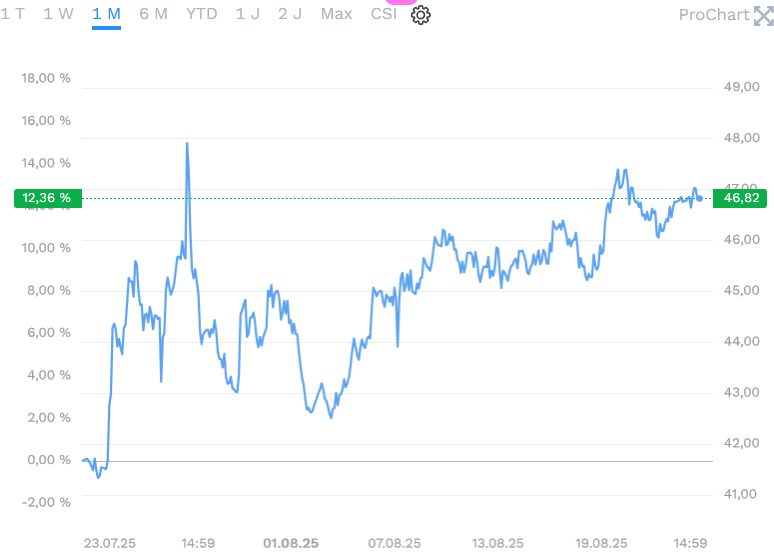Switch chart to YTD range
Viewport: 774px width, 556px height.
click(x=202, y=14)
